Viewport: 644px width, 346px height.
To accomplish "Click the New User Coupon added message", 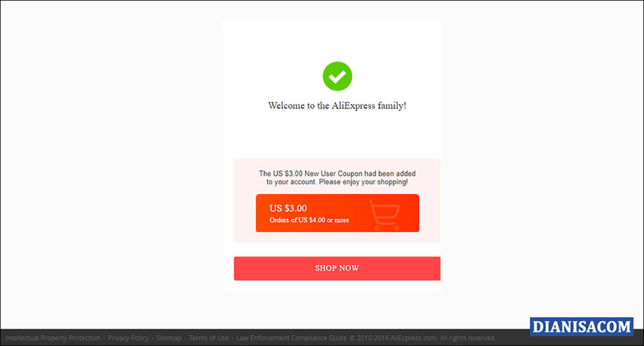I will 337,178.
